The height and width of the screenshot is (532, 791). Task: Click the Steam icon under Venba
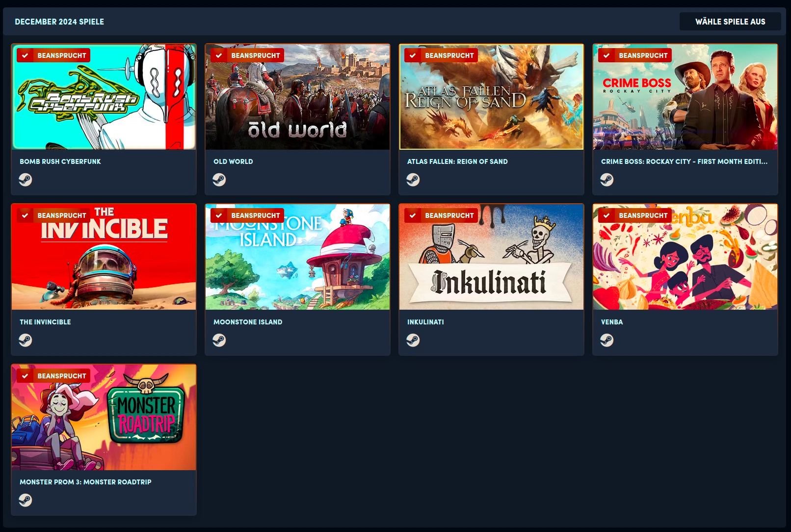(x=607, y=340)
